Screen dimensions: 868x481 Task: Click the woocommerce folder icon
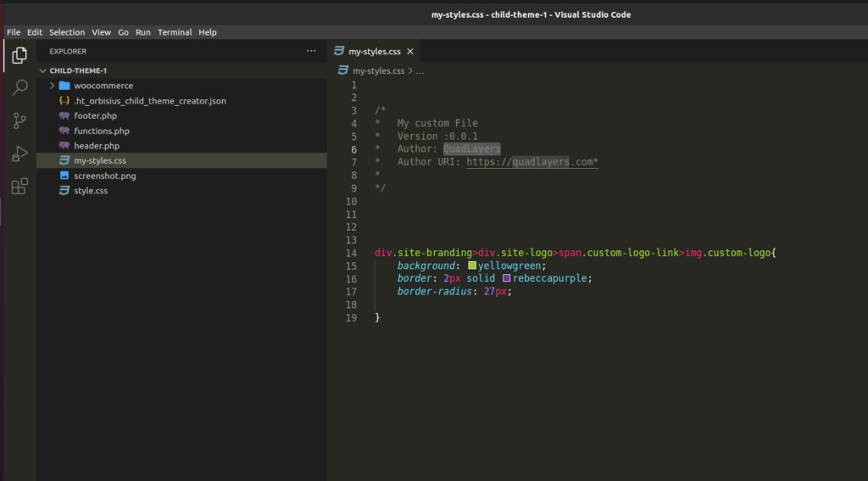pos(64,86)
